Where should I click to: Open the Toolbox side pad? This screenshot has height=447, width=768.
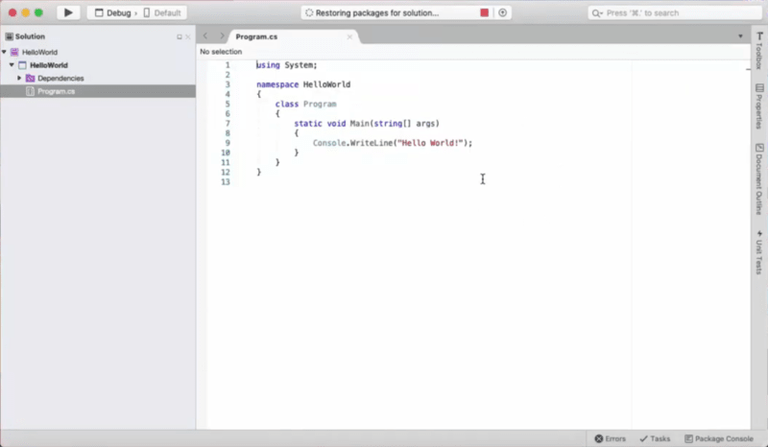tap(759, 50)
